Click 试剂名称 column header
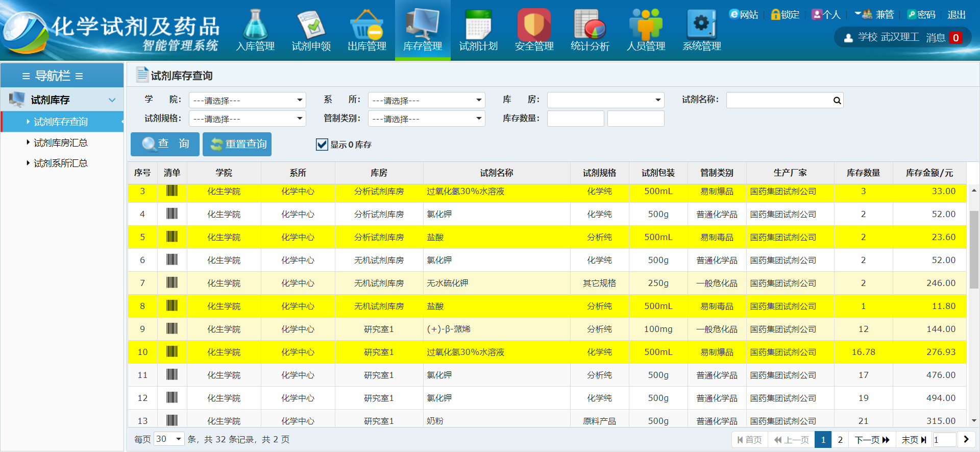The image size is (980, 452). (x=497, y=173)
